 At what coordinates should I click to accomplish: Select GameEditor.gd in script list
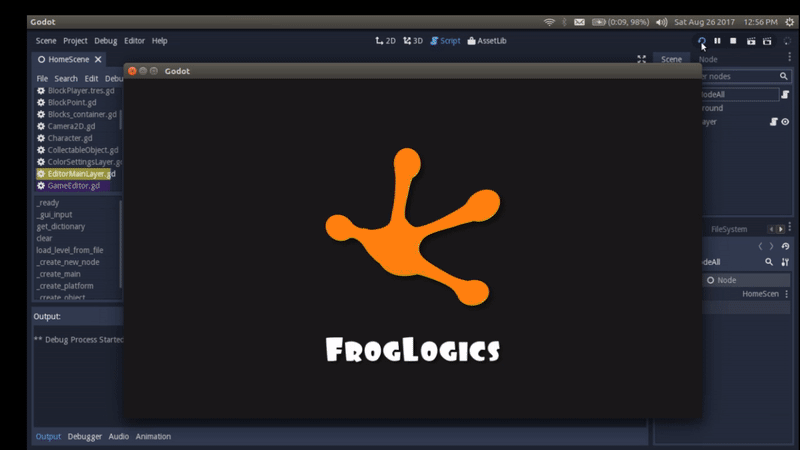click(73, 186)
